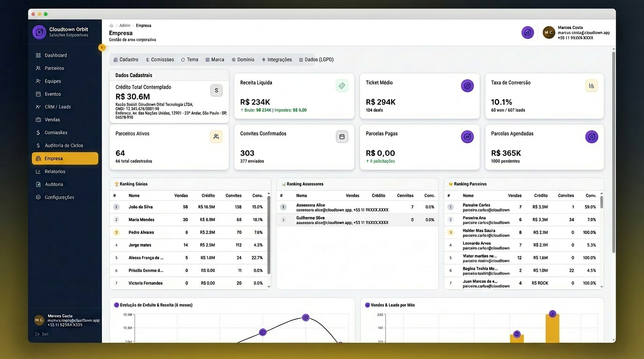The width and height of the screenshot is (644, 359).
Task: Click the chart icon in Taxa de Conversão
Action: pos(592,86)
